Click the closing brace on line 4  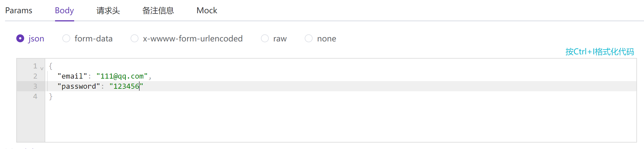click(x=51, y=97)
